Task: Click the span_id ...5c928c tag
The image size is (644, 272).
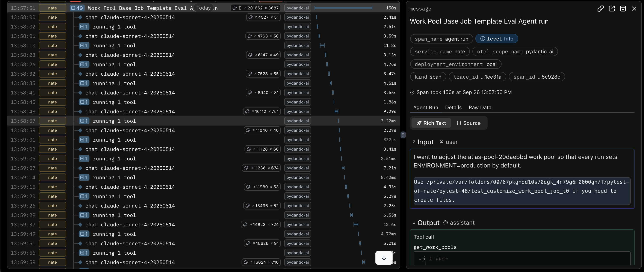Action: [537, 77]
